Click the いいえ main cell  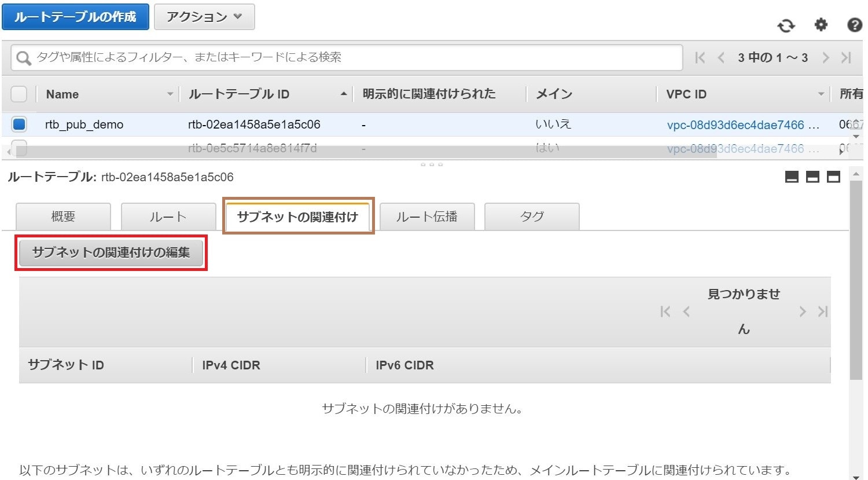coord(553,124)
